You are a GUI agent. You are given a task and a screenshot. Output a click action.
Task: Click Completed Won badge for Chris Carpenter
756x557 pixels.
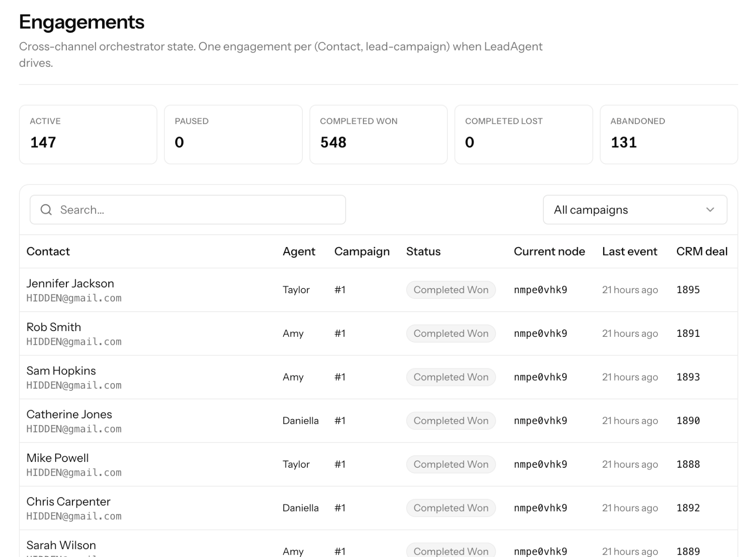point(451,508)
